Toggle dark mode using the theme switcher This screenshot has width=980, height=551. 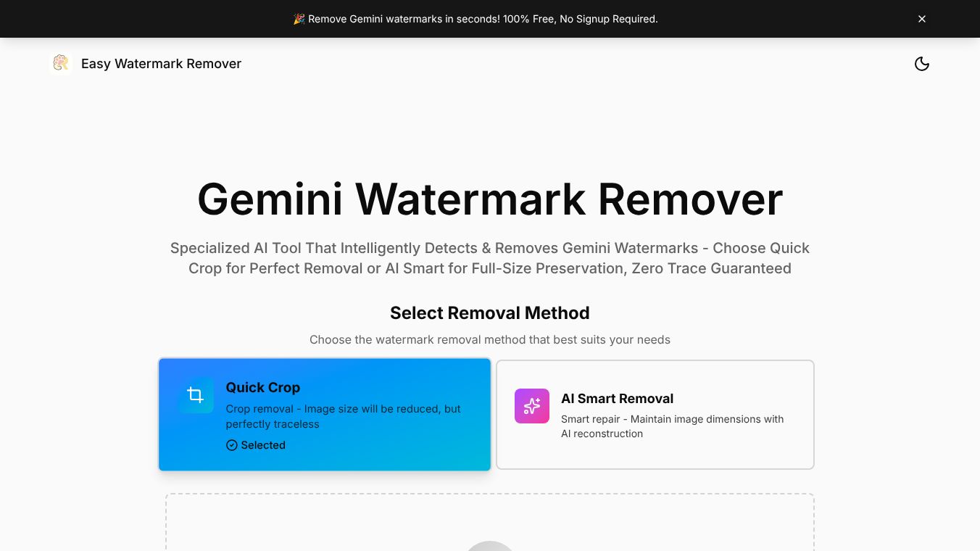pos(922,64)
